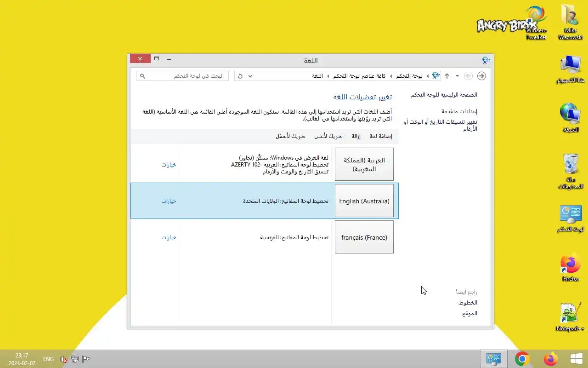The width and height of the screenshot is (588, 368).
Task: Open the recent locations dropdown arrow
Action: [457, 76]
